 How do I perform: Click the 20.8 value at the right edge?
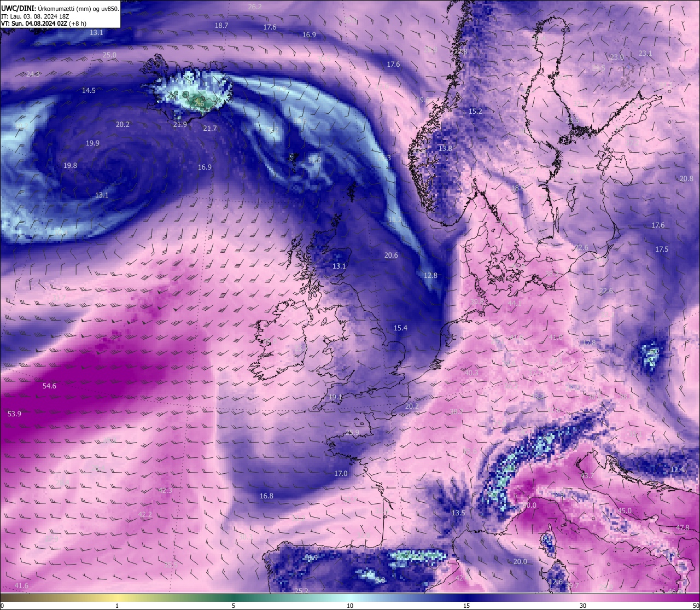click(x=686, y=178)
